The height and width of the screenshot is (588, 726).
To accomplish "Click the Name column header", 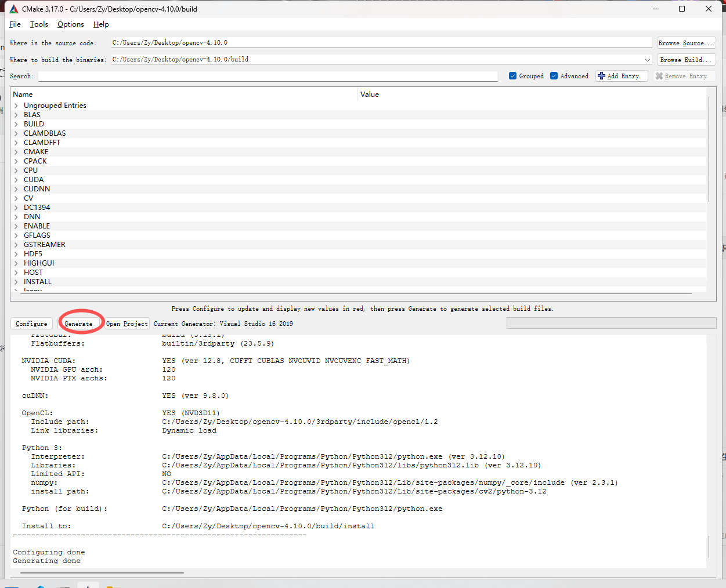I will (185, 95).
